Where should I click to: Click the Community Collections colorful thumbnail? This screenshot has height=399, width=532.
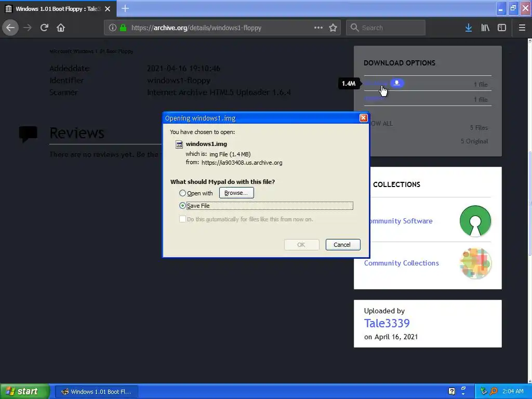[475, 263]
